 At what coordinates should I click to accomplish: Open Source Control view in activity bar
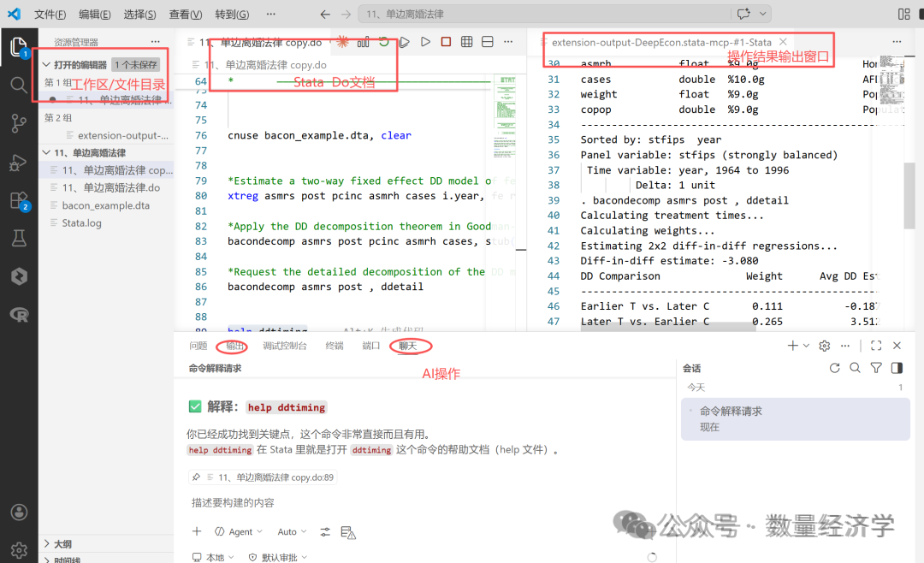coord(18,123)
